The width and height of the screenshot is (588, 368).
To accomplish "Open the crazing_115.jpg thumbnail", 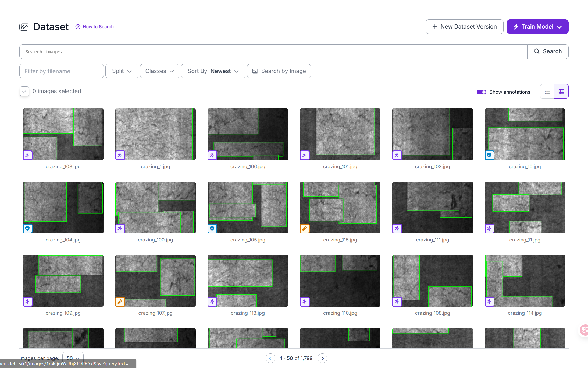I will 340,208.
